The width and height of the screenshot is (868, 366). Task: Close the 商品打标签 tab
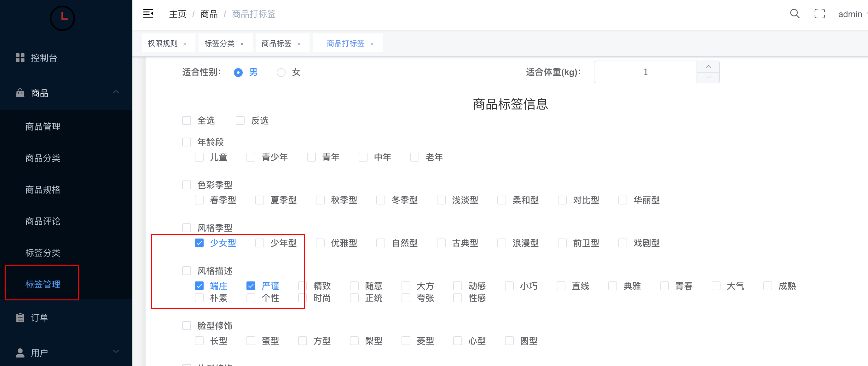click(372, 44)
